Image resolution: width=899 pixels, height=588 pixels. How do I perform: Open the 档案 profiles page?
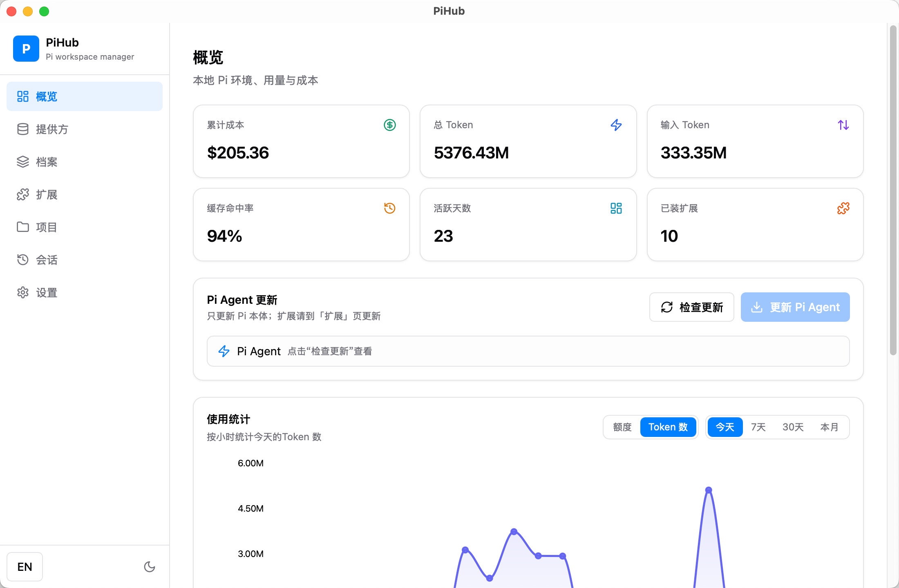[x=85, y=162]
